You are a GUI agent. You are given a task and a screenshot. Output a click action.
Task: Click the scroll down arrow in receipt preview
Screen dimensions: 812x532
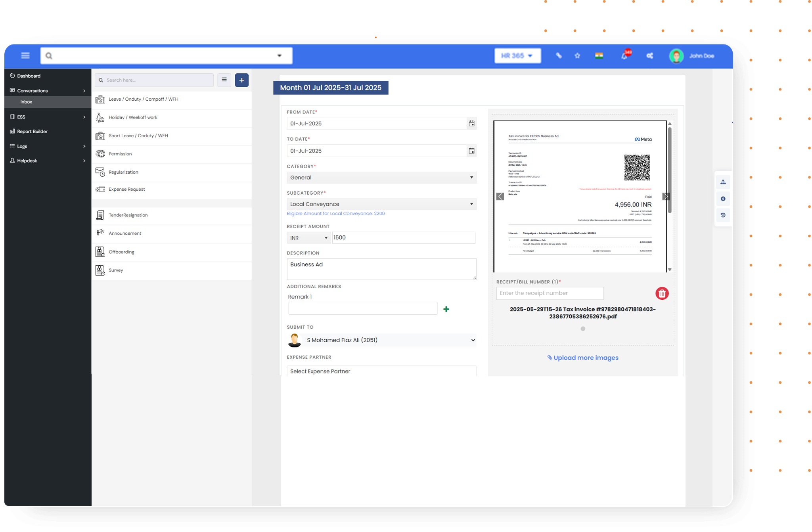[670, 270]
